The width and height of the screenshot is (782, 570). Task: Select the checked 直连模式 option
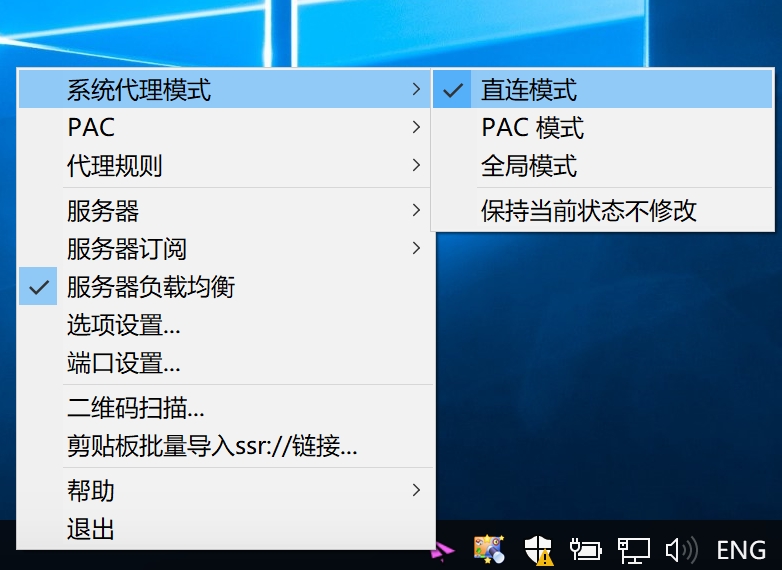coord(528,90)
